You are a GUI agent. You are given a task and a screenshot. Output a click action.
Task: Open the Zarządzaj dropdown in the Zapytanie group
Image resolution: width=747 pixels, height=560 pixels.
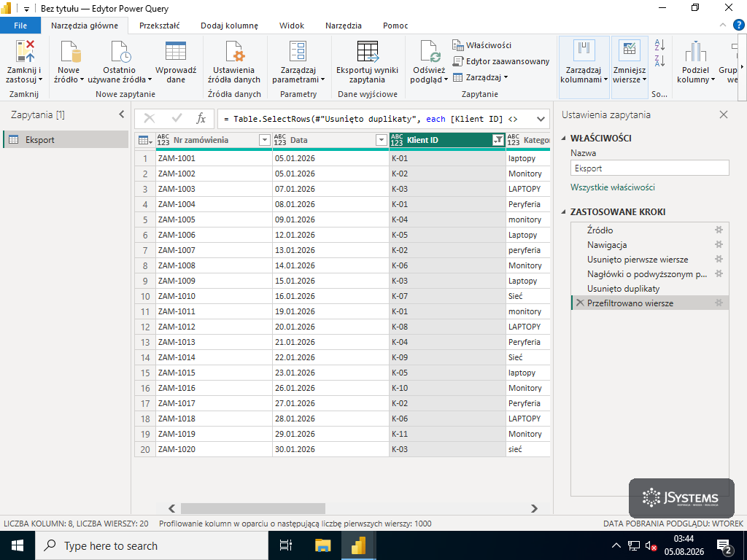(x=480, y=77)
